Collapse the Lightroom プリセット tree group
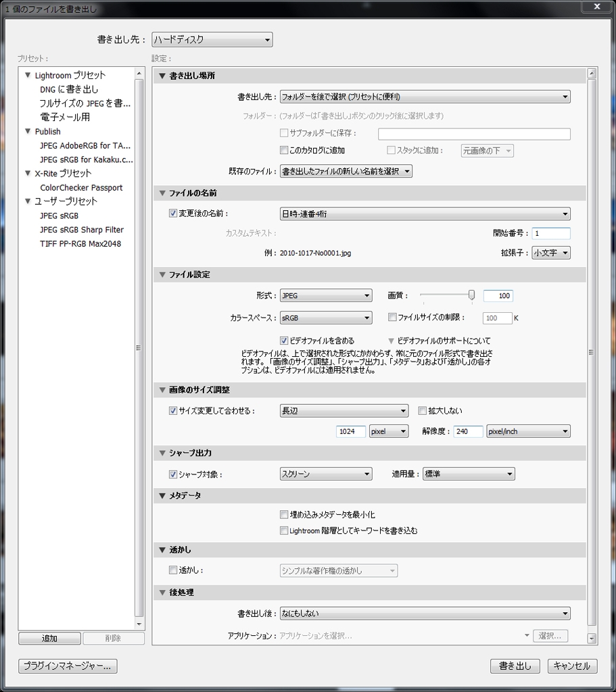Image resolution: width=616 pixels, height=692 pixels. [28, 75]
